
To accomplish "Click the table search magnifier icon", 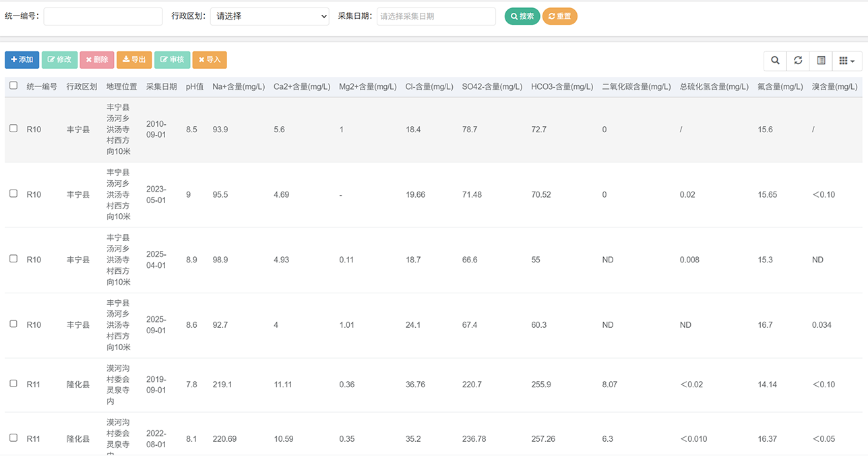I will click(775, 61).
